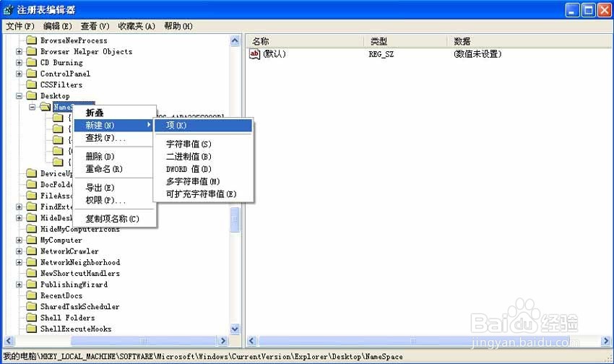This screenshot has width=614, height=364.
Task: Click the NewShortcutHandlers folder icon
Action: pos(31,273)
